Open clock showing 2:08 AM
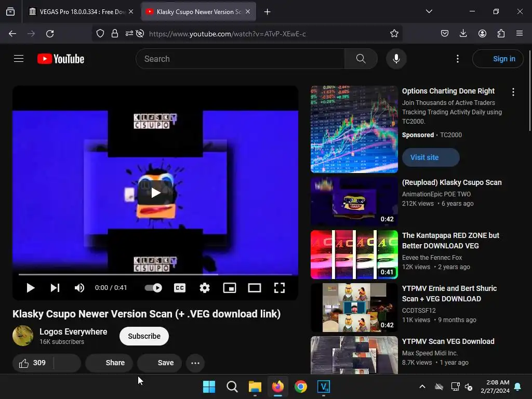This screenshot has width=532, height=399. (x=495, y=387)
